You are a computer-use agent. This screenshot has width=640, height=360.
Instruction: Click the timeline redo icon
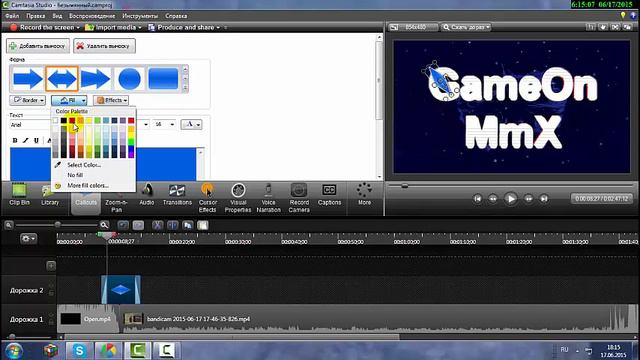point(138,225)
